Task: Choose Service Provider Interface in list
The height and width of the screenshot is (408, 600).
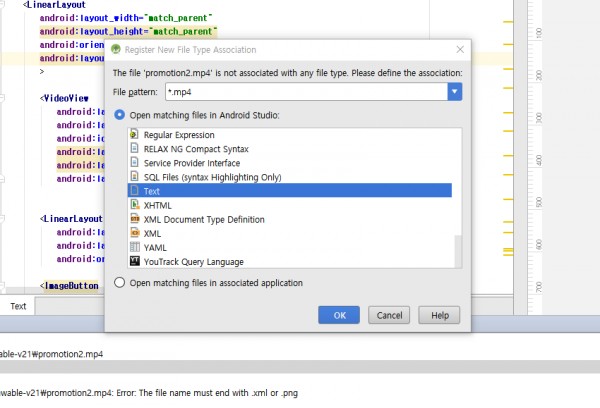Action: click(290, 163)
